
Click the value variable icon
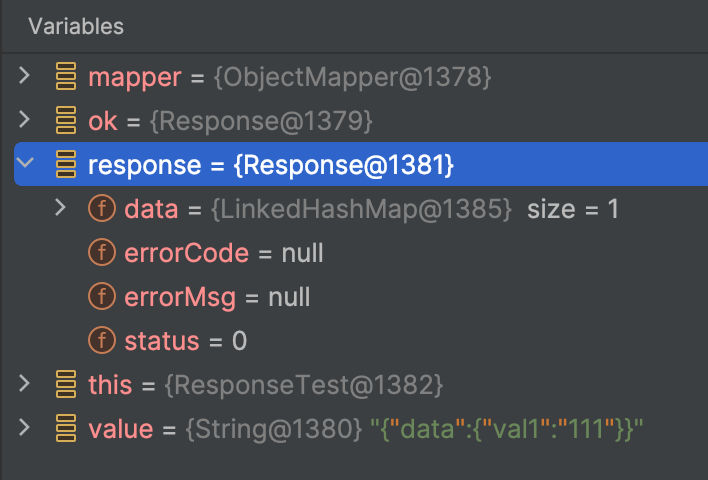point(66,429)
